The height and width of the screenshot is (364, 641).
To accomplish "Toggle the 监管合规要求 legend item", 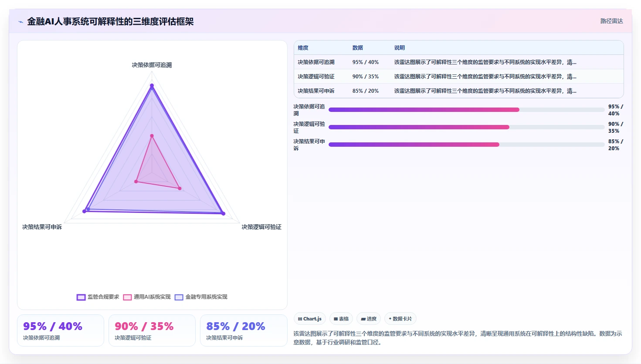I will click(x=98, y=297).
